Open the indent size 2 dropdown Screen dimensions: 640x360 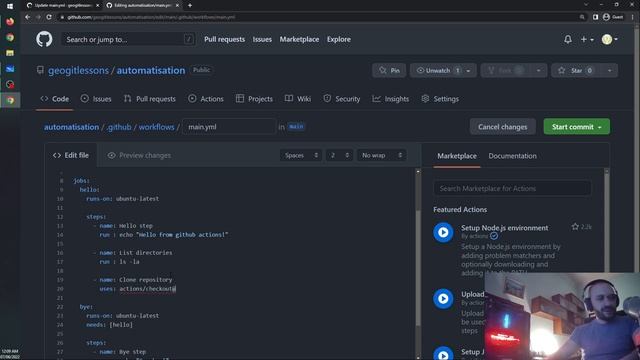[340, 155]
